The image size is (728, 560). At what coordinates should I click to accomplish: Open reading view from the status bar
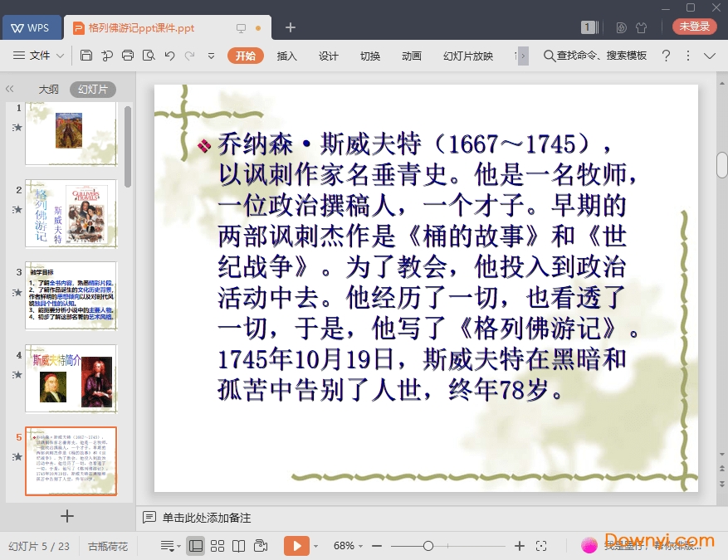tap(239, 546)
